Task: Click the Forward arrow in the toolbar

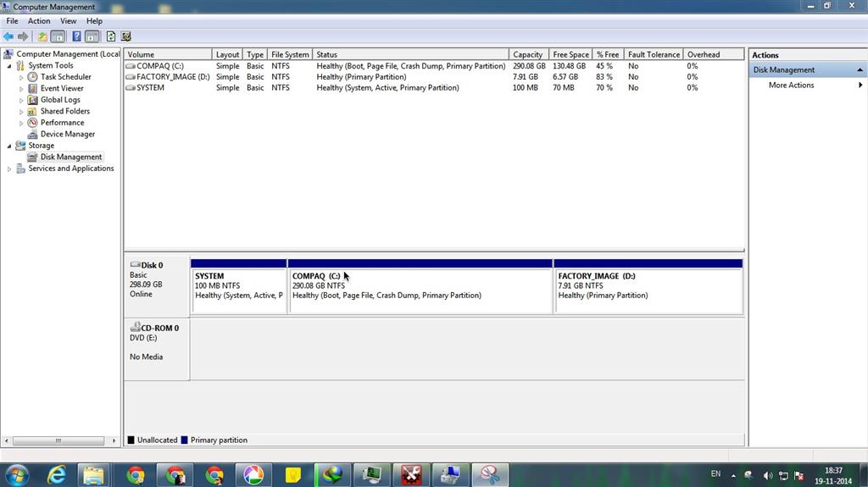Action: click(x=23, y=36)
